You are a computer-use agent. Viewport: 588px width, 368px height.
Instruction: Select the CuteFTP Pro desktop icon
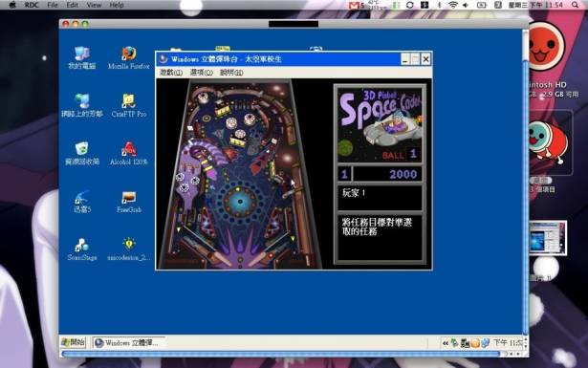tap(129, 105)
